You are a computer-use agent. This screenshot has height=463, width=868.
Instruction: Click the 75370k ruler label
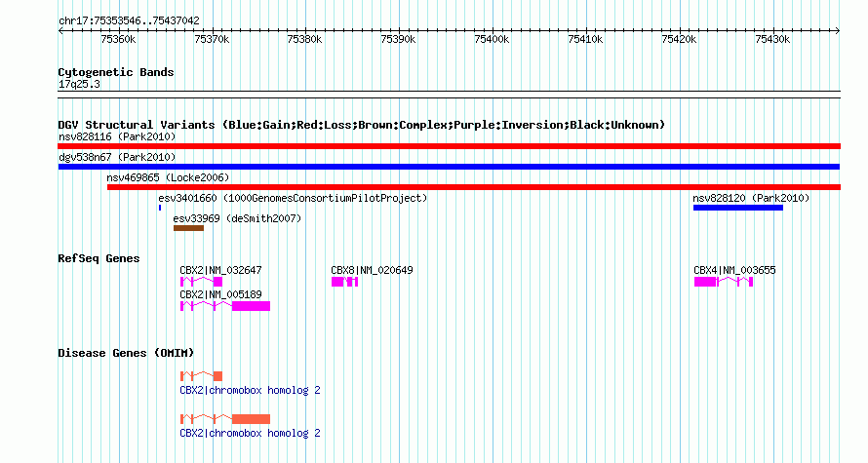pyautogui.click(x=212, y=40)
